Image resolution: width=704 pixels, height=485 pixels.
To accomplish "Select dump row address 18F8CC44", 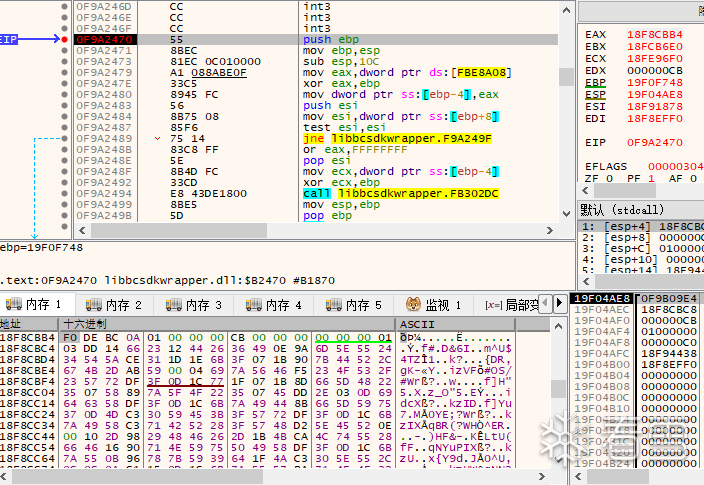I will coord(28,436).
